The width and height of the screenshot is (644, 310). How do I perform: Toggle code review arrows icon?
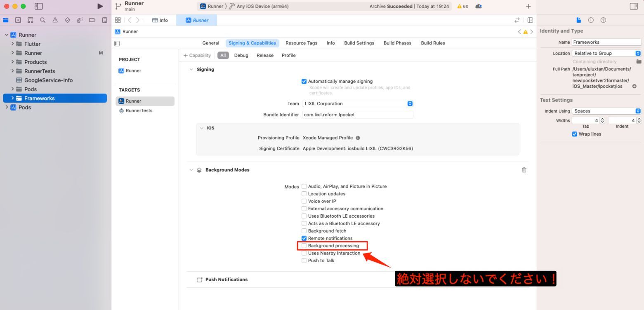pyautogui.click(x=517, y=20)
